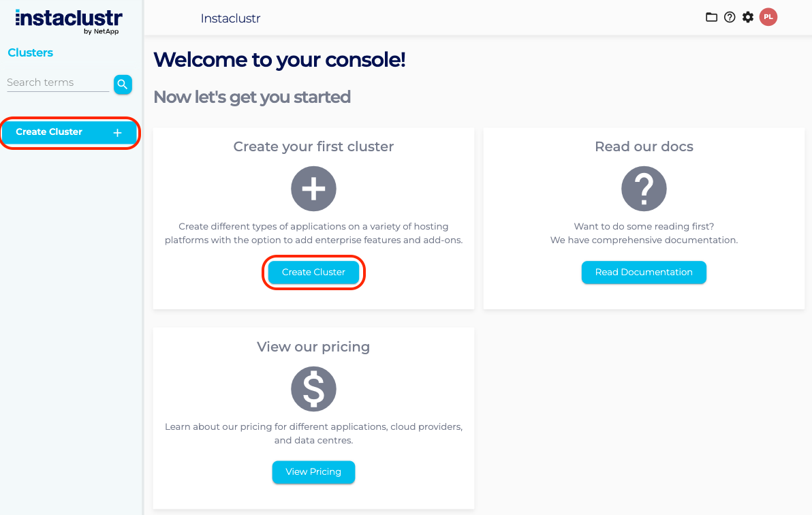Viewport: 812px width, 515px height.
Task: Click the Instaclustr title in header
Action: (230, 18)
